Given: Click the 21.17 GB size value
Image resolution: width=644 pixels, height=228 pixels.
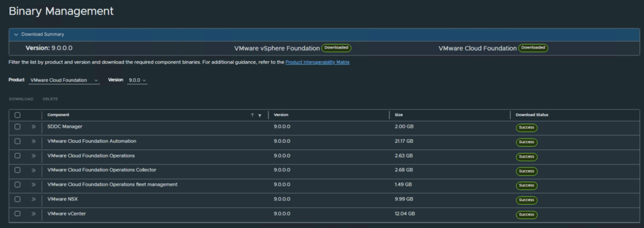Looking at the screenshot, I should [x=404, y=141].
